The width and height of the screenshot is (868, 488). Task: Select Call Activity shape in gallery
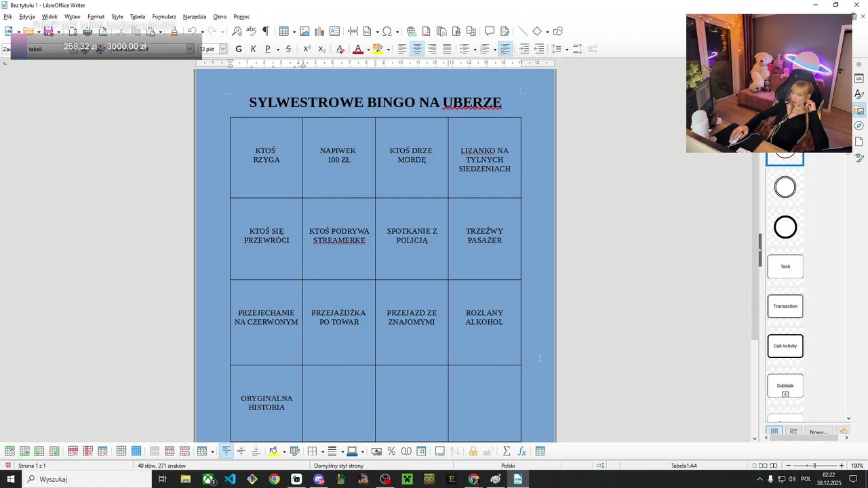coord(785,346)
